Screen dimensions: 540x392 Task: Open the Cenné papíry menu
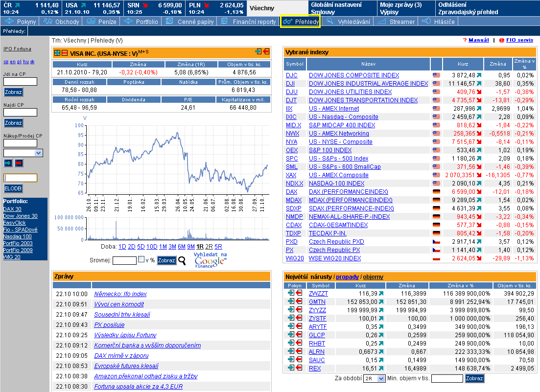pos(190,22)
